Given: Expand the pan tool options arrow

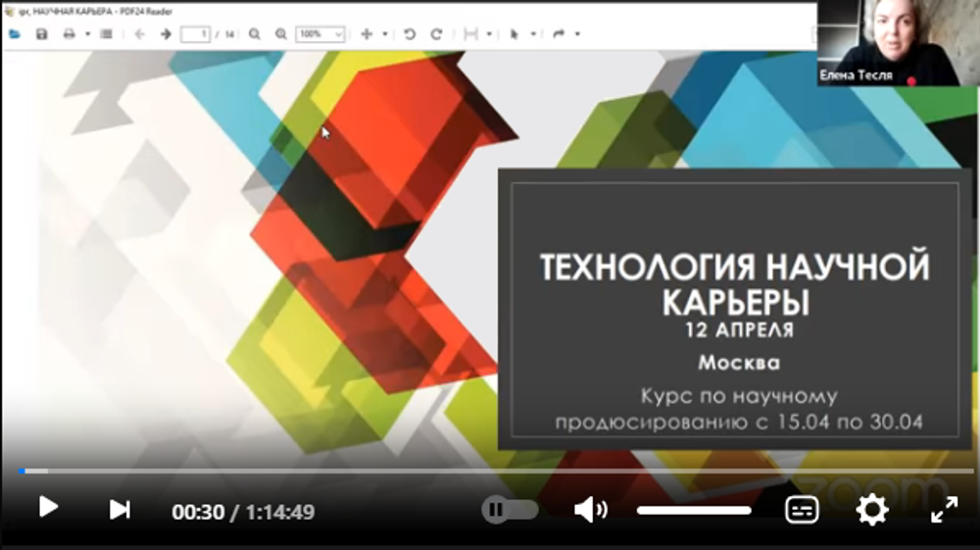Looking at the screenshot, I should coord(385,33).
